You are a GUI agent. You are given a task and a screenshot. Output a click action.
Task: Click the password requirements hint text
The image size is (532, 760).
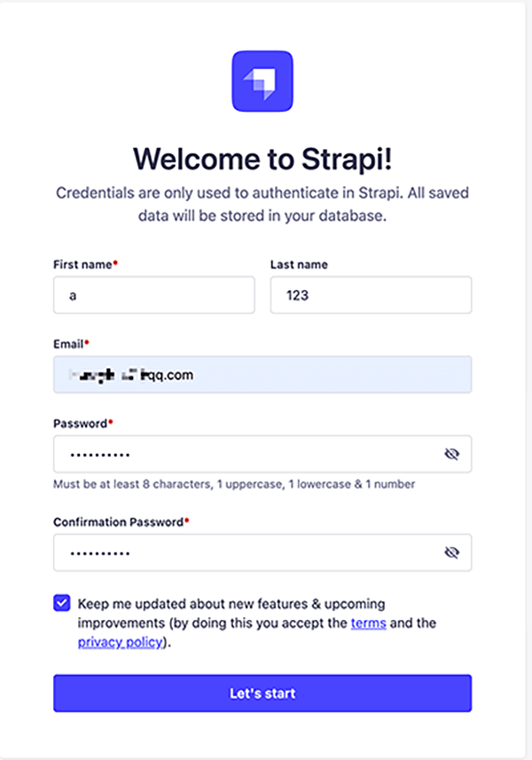coord(234,484)
